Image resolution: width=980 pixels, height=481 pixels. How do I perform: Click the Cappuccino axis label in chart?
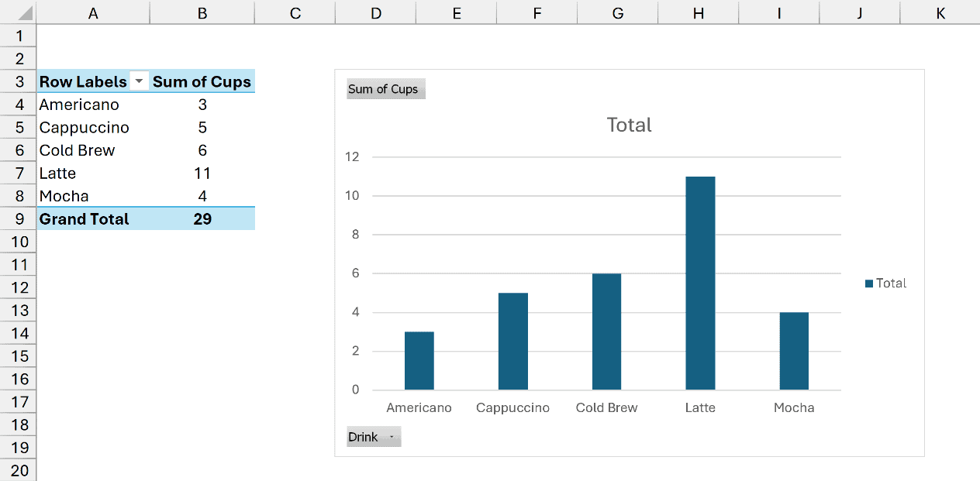[x=512, y=407]
